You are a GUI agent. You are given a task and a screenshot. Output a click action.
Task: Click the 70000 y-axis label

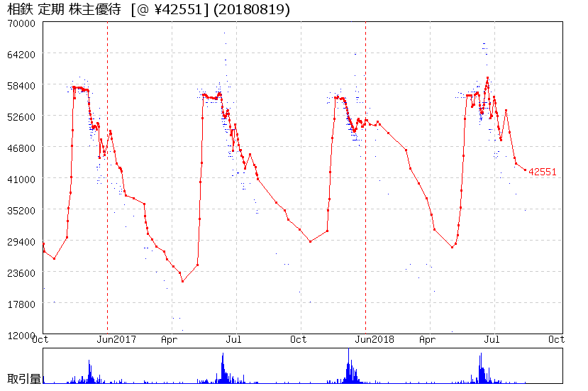(21, 23)
